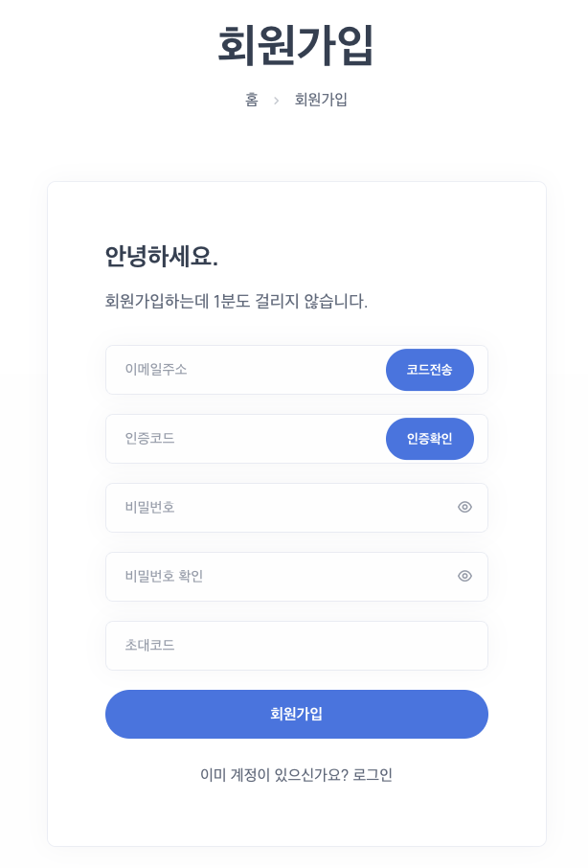This screenshot has height=868, width=588.
Task: Show password in the 비밀번호 field
Action: tap(464, 507)
